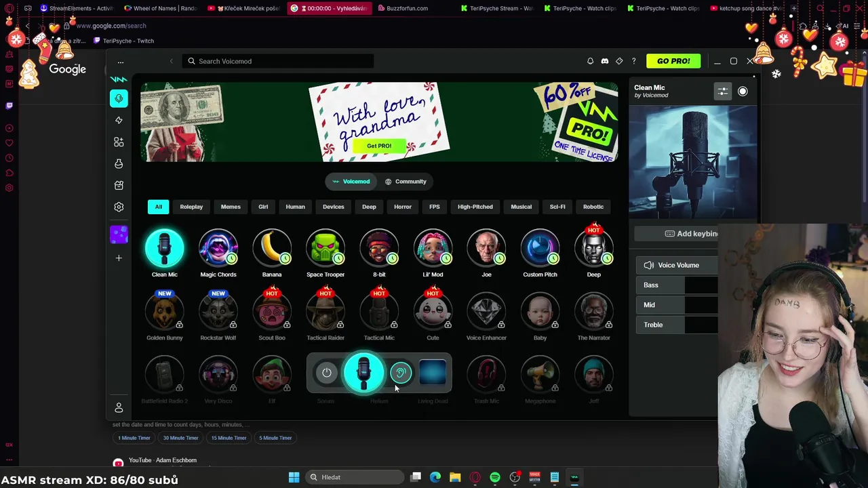Choose the locked Scout Boo voice
The image size is (868, 488).
coord(272,312)
